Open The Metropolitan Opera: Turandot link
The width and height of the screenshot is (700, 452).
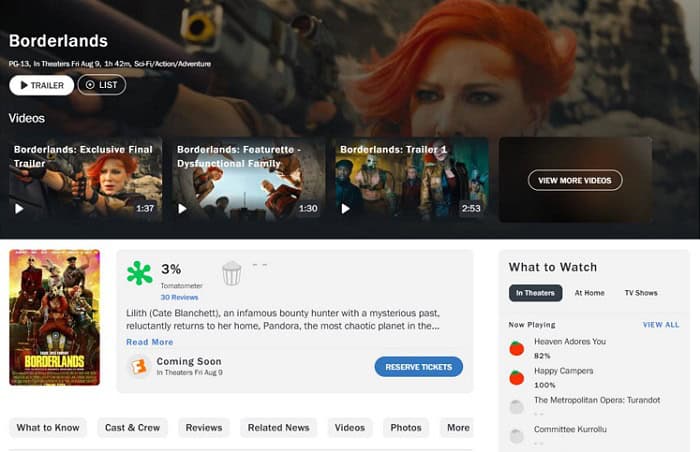point(597,400)
